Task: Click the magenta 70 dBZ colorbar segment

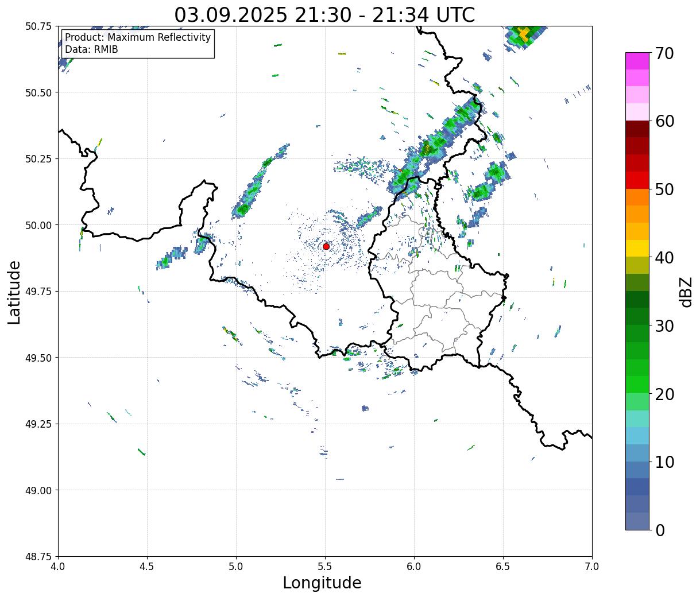Action: [637, 61]
